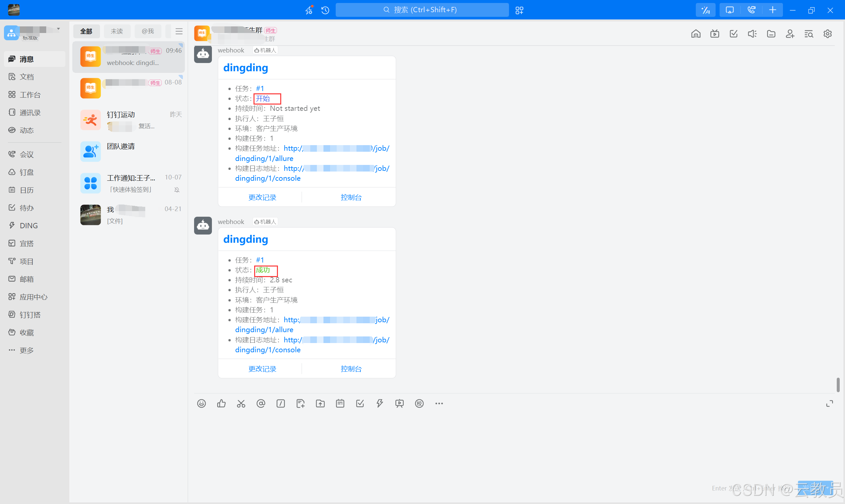
Task: Open 会议 in the left sidebar
Action: pyautogui.click(x=35, y=154)
